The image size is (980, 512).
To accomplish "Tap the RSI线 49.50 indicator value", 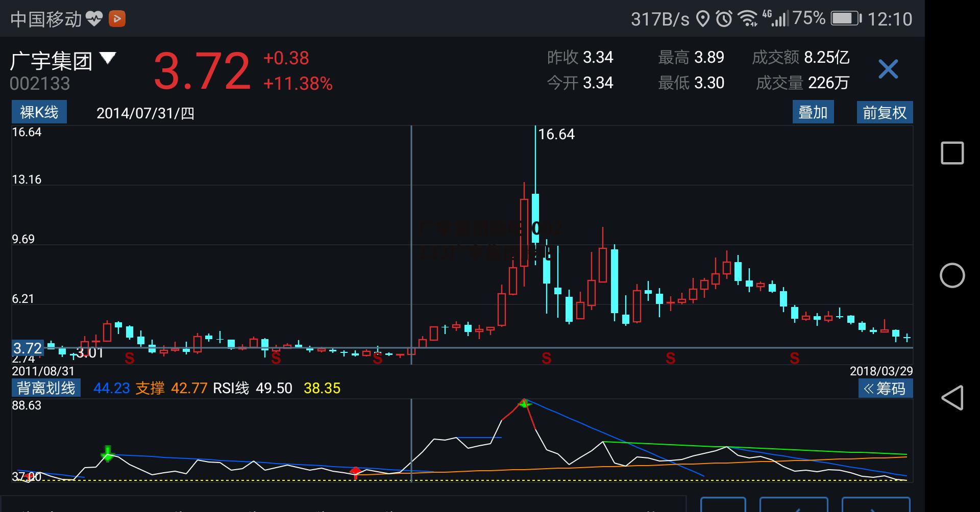I will click(253, 388).
